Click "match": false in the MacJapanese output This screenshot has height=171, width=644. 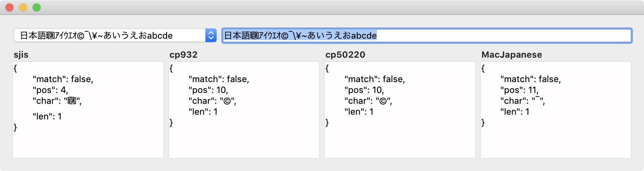(x=531, y=79)
